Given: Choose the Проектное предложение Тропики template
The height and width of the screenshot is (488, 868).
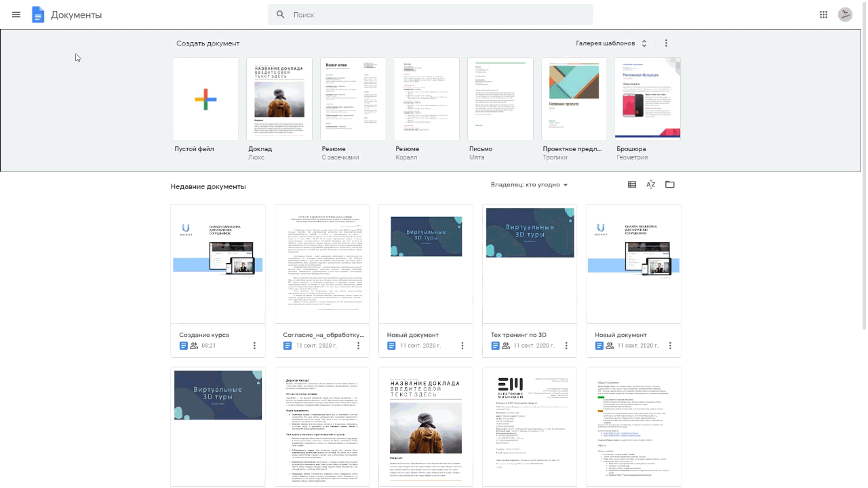Looking at the screenshot, I should (x=574, y=99).
